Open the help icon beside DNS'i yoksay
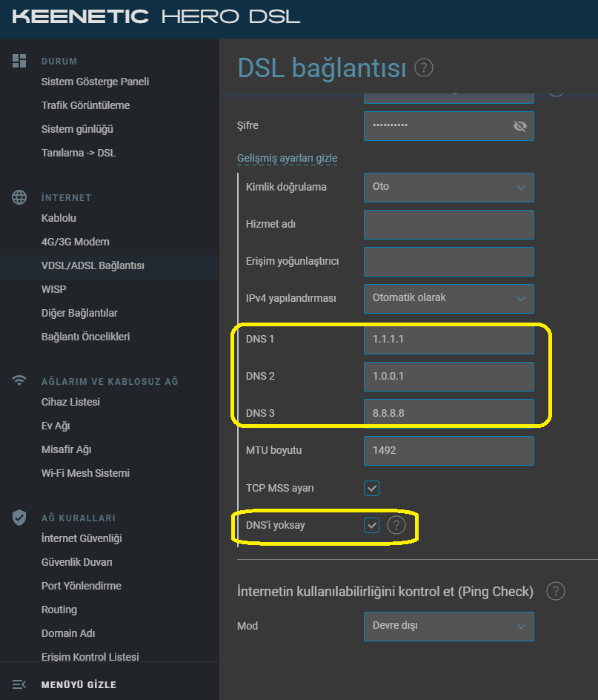 (x=396, y=525)
